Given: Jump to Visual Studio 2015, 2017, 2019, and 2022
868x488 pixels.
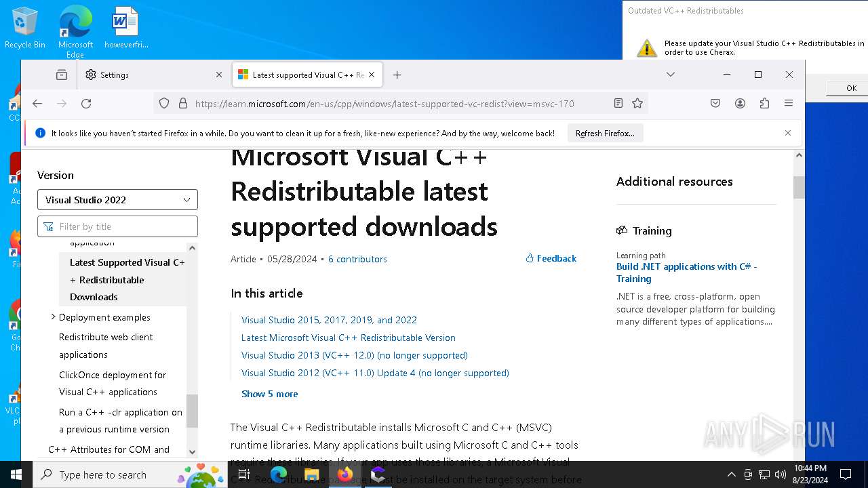Looking at the screenshot, I should coord(329,320).
